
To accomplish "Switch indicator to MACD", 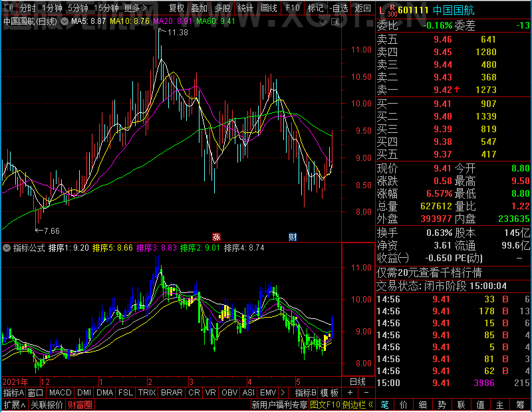I will pyautogui.click(x=60, y=393).
